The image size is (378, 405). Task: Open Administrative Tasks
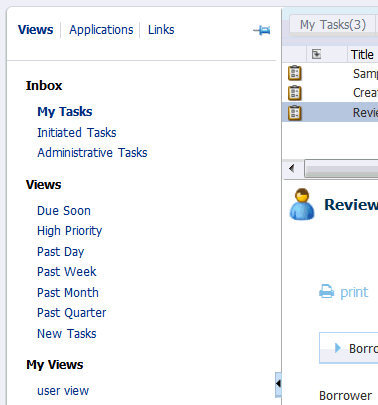tap(92, 153)
